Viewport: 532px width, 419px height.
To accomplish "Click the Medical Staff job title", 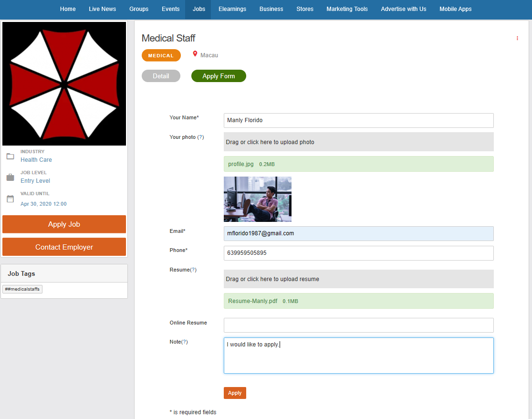I will [x=168, y=38].
